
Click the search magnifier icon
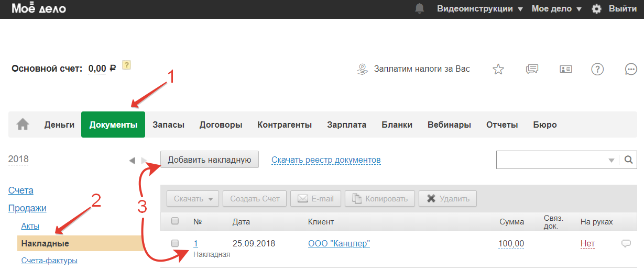tap(628, 160)
